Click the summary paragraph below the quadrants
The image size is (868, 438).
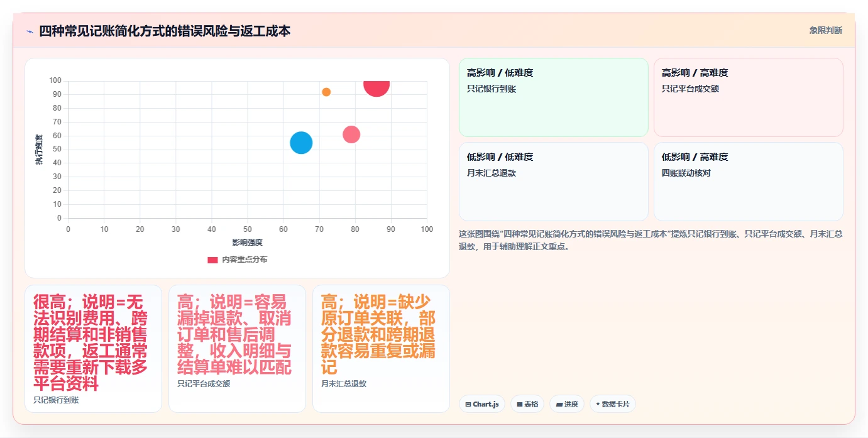(x=651, y=240)
